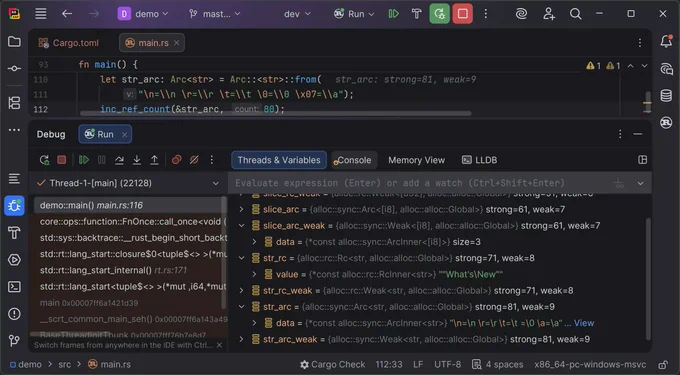This screenshot has width=680, height=375.
Task: Open the Git tool window icon
Action: click(14, 340)
